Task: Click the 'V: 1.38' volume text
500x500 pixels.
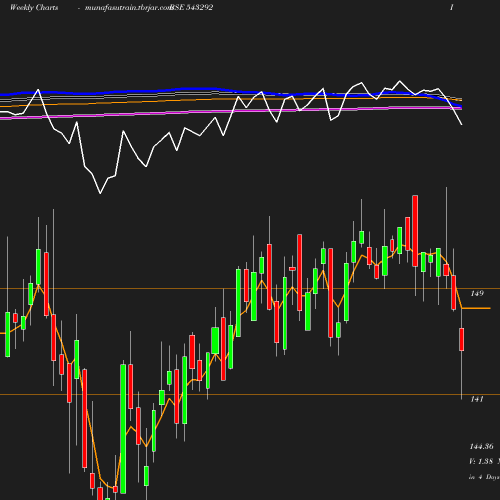Action: [481, 461]
